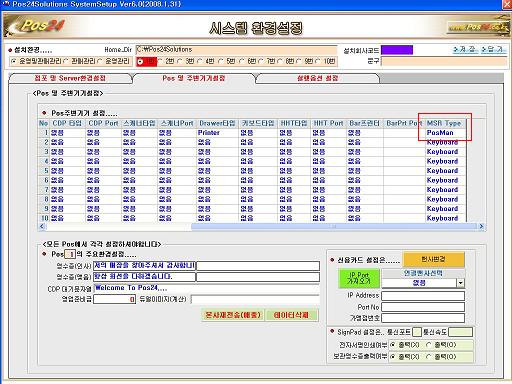Switch to the 실행옵션 설정 tab
This screenshot has height=384, width=512.
click(317, 78)
